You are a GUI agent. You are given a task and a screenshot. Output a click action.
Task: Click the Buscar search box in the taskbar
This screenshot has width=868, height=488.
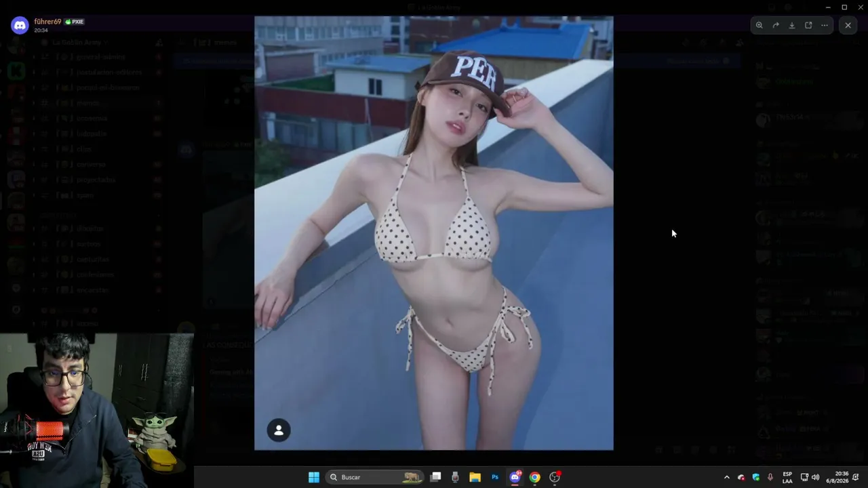374,477
